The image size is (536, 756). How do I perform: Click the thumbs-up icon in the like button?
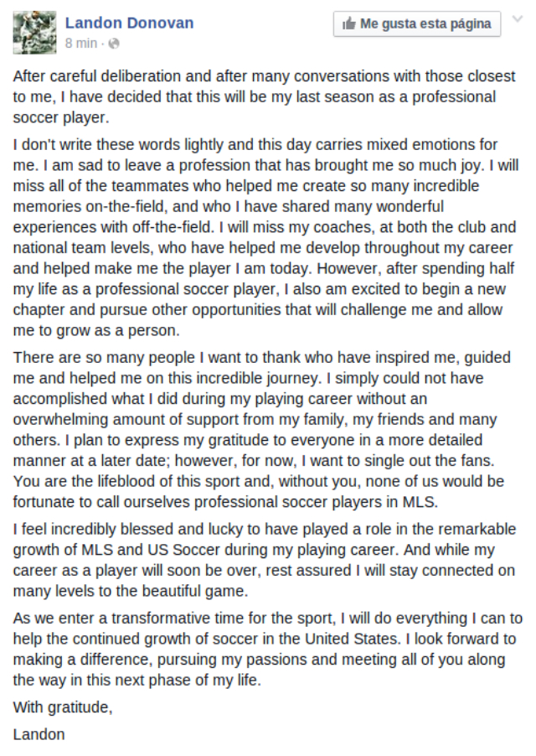pos(348,24)
